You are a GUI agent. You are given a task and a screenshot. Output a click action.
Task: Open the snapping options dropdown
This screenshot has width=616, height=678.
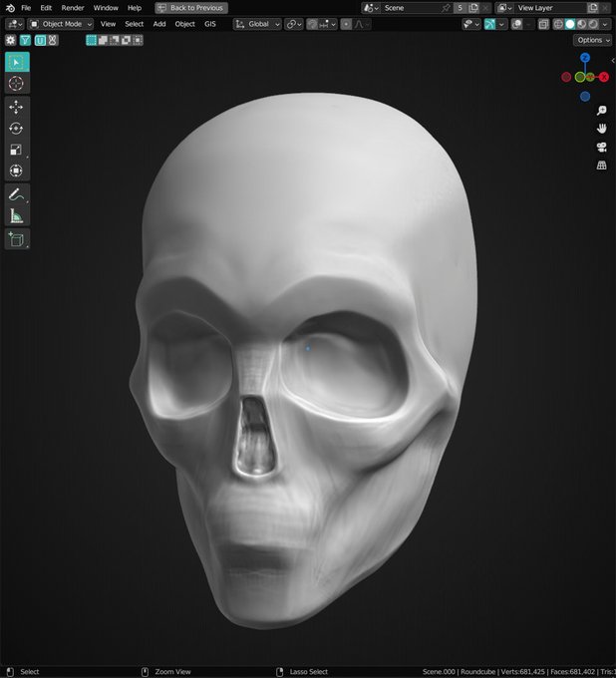pos(328,24)
